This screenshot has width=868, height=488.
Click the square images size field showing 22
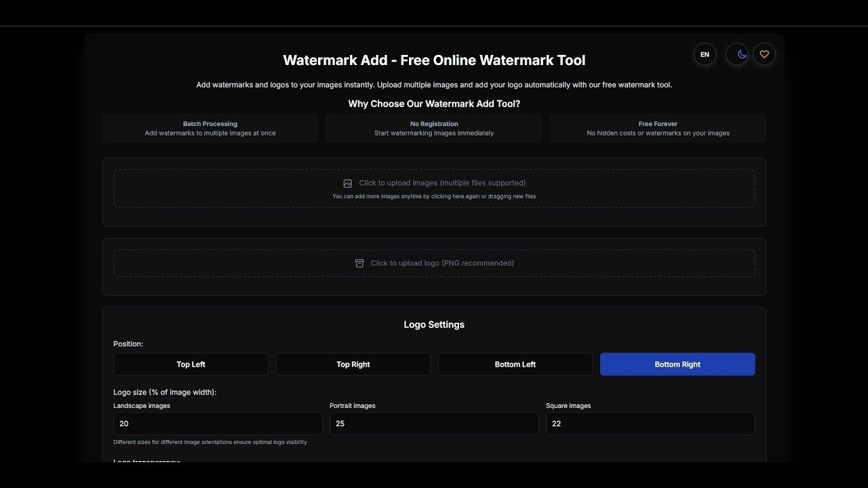click(x=650, y=424)
